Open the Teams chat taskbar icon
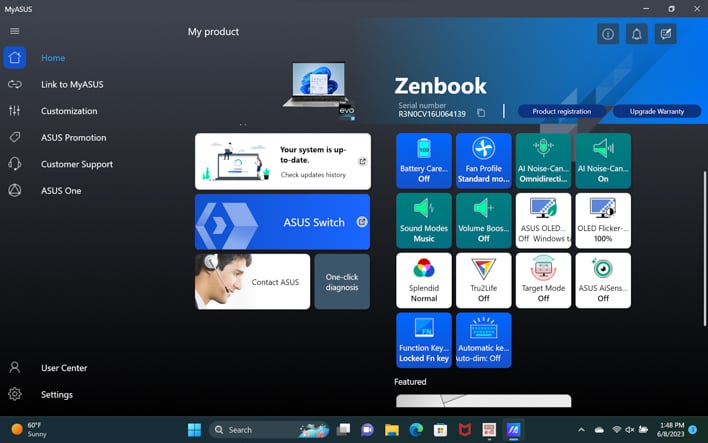The image size is (708, 443). pyautogui.click(x=367, y=430)
